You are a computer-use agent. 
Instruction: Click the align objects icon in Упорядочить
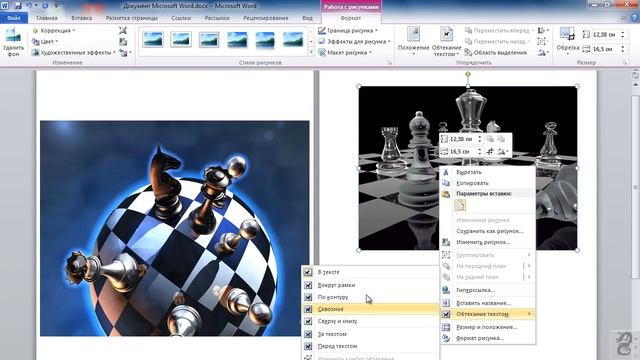point(543,31)
